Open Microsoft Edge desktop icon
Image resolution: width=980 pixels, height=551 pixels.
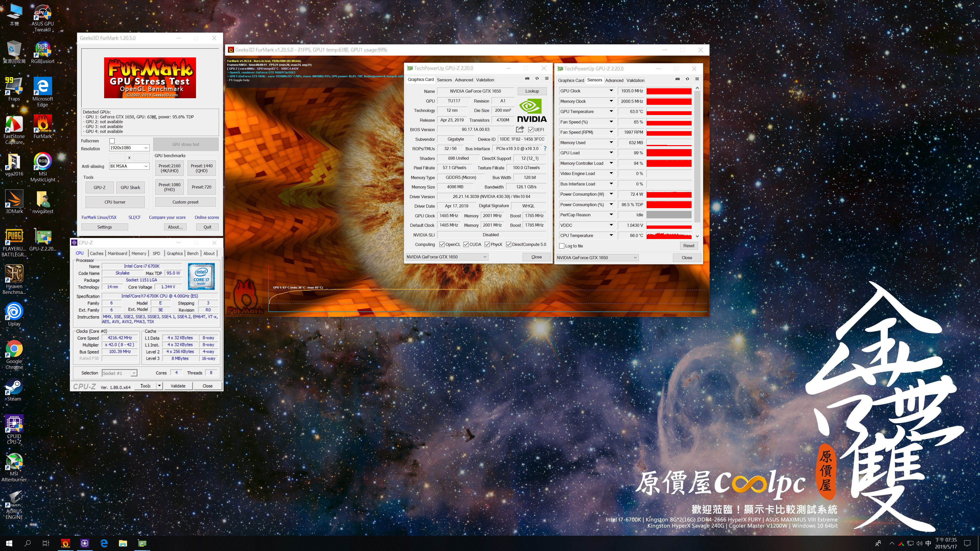pos(43,92)
